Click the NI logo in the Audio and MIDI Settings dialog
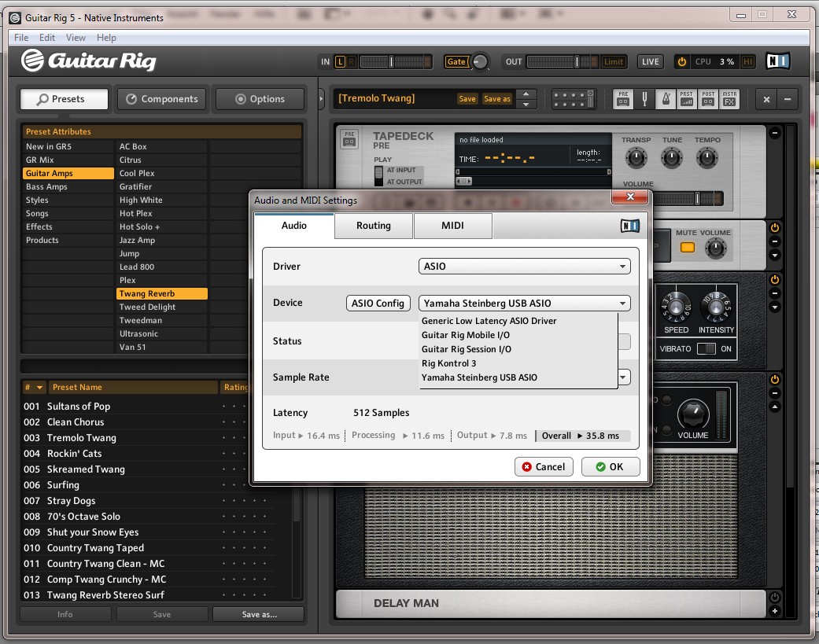 tap(630, 226)
